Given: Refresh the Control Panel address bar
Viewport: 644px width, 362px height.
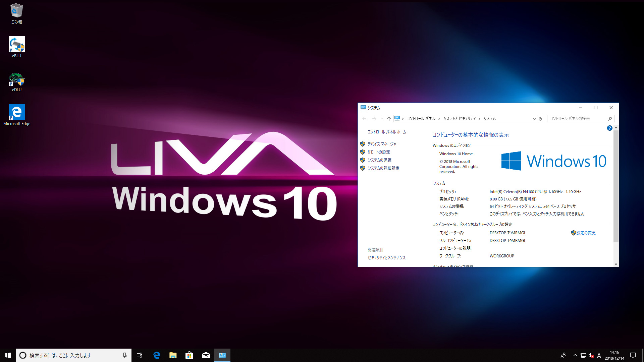Looking at the screenshot, I should [x=540, y=119].
